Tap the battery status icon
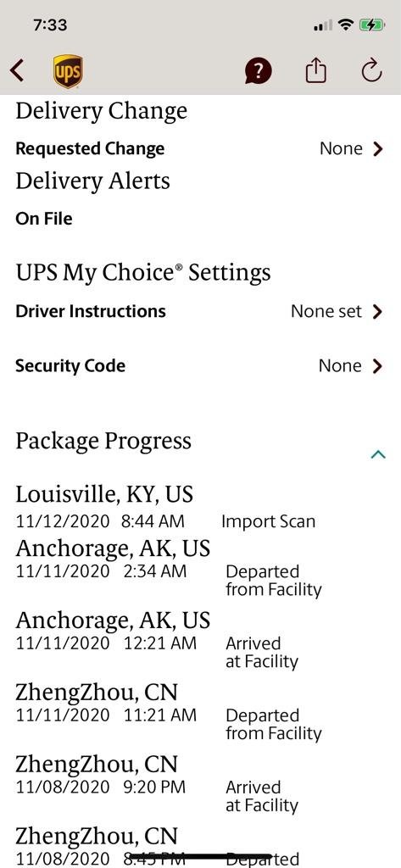This screenshot has width=401, height=868. tap(371, 25)
